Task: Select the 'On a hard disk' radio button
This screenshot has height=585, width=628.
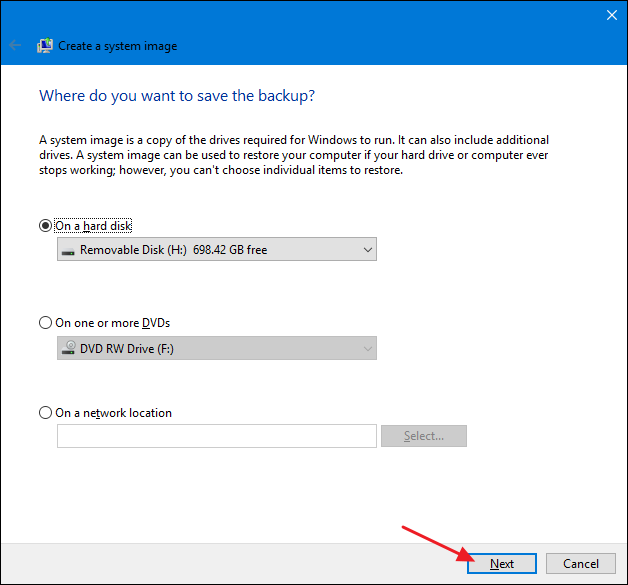Action: [45, 226]
